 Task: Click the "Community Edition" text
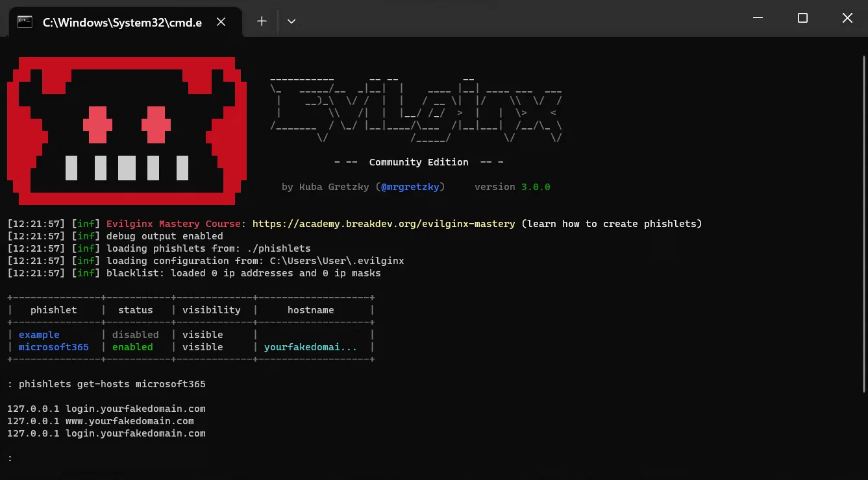pos(419,162)
